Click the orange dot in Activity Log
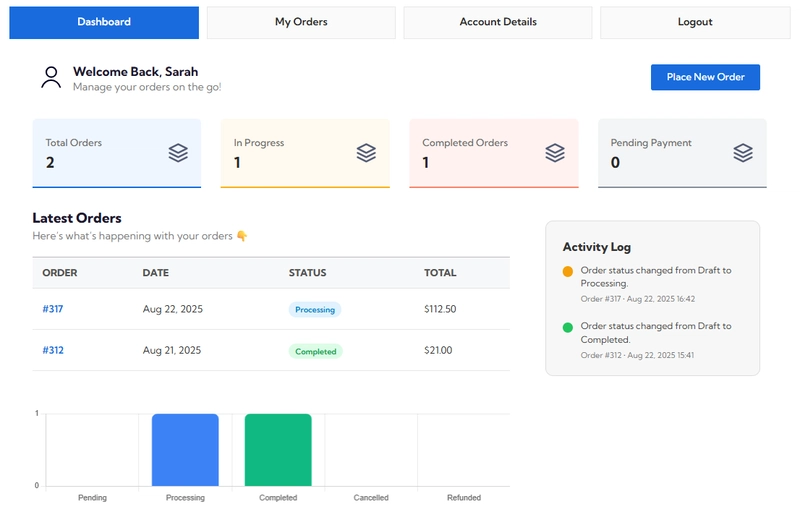Image resolution: width=800 pixels, height=512 pixels. tap(568, 271)
